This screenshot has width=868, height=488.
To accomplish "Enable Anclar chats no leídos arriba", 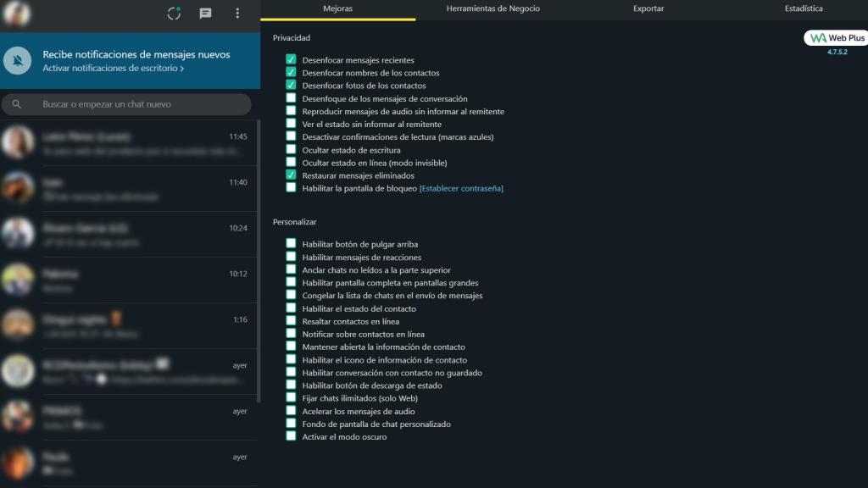I will [292, 269].
